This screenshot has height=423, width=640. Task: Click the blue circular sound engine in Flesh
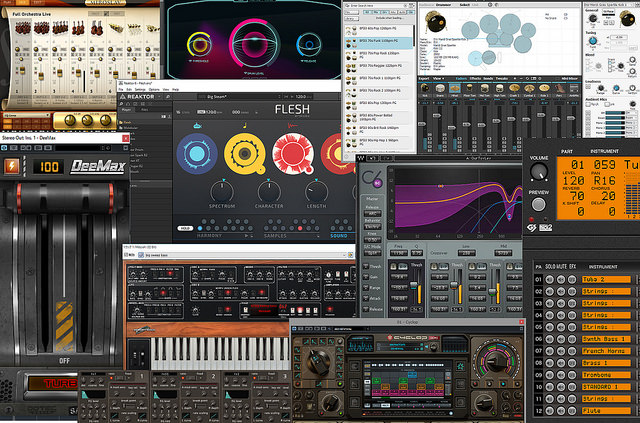click(197, 154)
